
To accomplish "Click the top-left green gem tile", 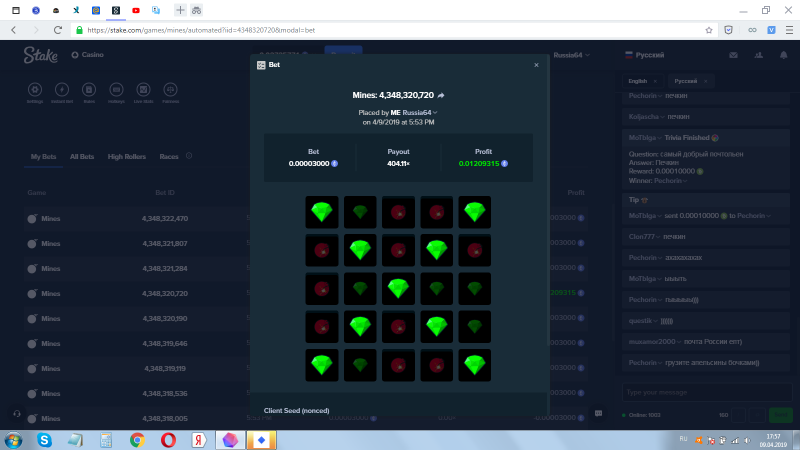I will pos(322,212).
